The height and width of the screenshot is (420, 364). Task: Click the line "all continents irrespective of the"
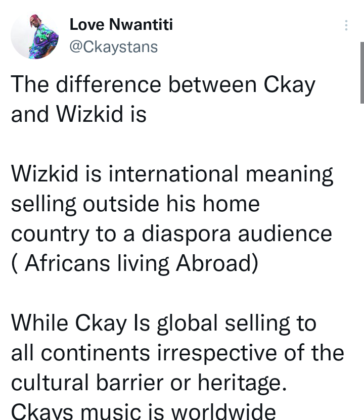(x=178, y=353)
